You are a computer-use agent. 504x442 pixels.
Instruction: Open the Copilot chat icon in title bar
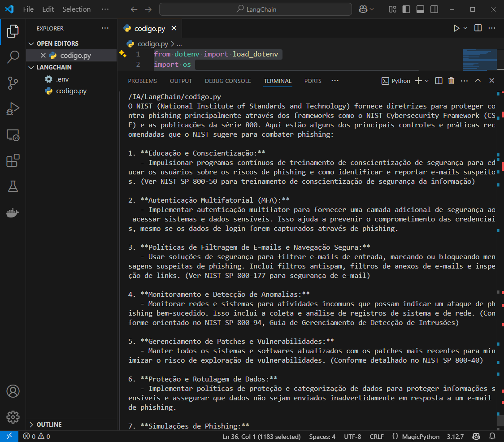363,9
